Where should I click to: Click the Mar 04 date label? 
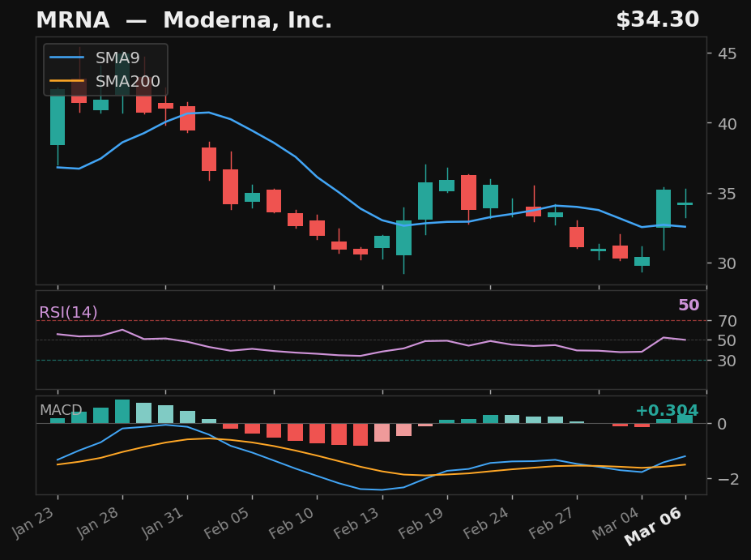[616, 523]
